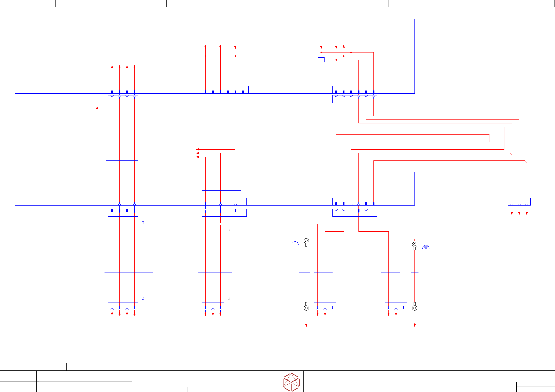Click the wire crossover hop bump on red wire
Screen dimensions: 555x392
click(221, 224)
